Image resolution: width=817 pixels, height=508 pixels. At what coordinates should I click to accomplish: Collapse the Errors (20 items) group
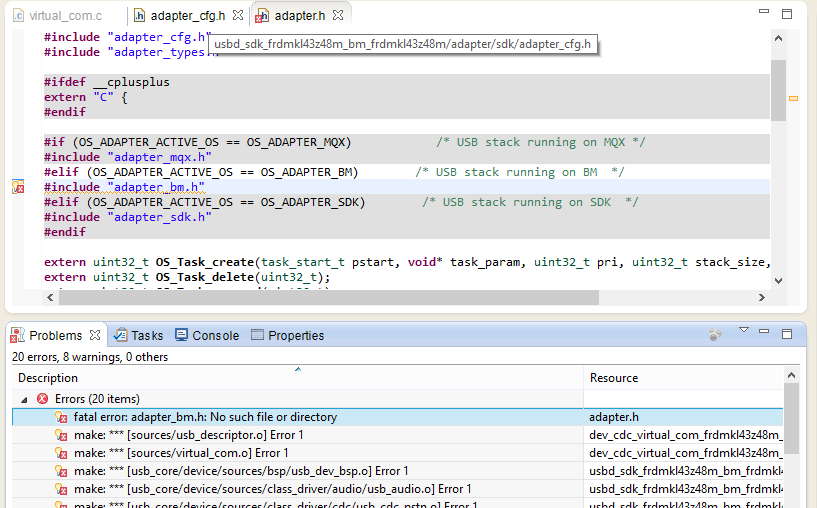tap(24, 400)
